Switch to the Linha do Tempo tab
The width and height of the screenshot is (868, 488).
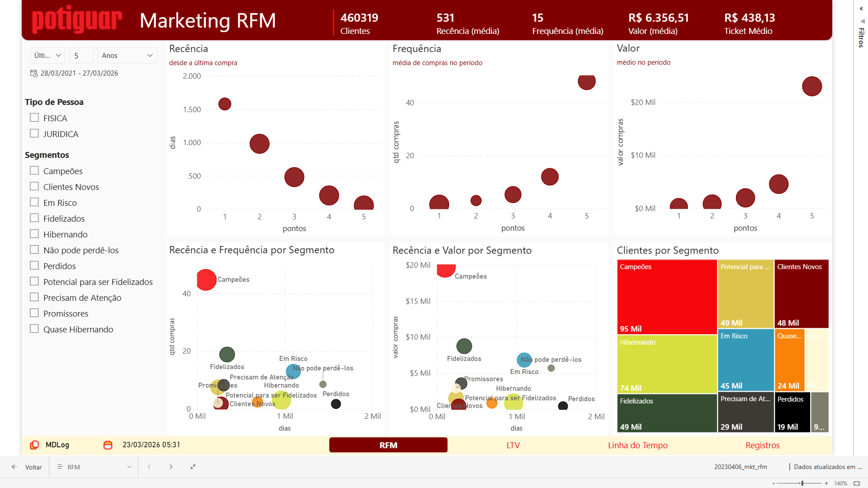(638, 445)
